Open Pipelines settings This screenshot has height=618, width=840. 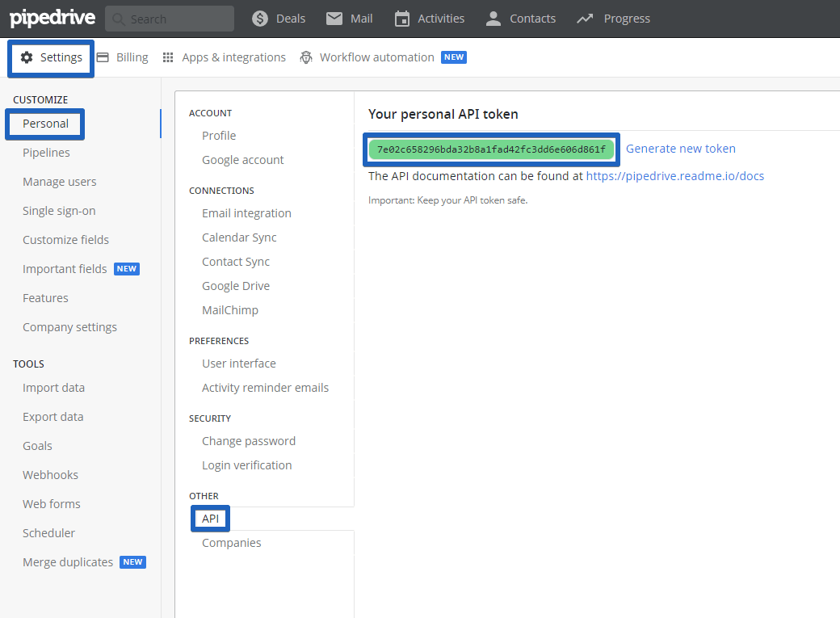[x=46, y=153]
